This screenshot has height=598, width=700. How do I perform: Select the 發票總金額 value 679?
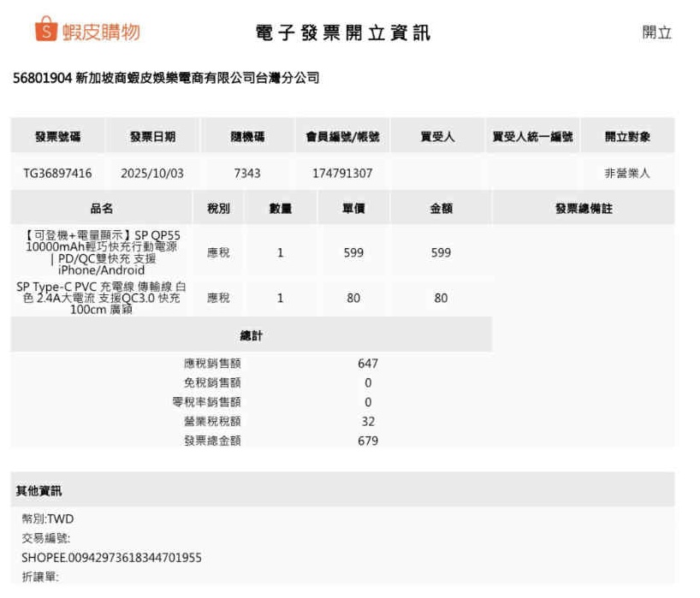(368, 441)
